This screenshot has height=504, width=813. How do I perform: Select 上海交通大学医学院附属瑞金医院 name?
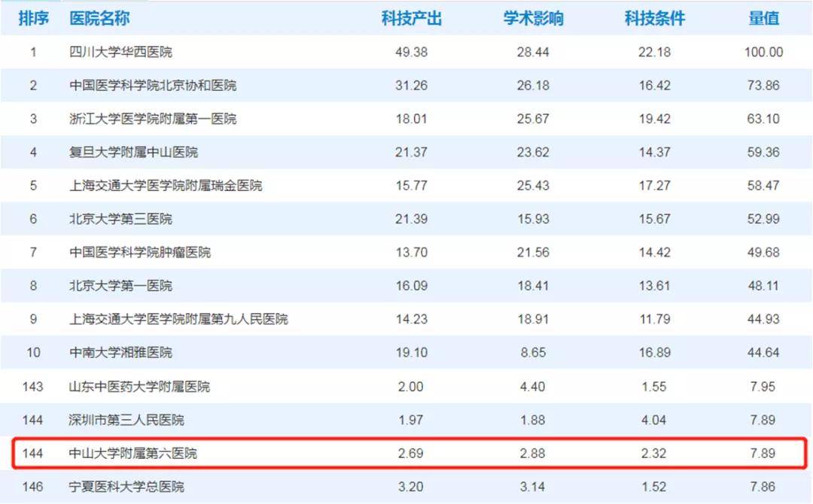tap(166, 186)
